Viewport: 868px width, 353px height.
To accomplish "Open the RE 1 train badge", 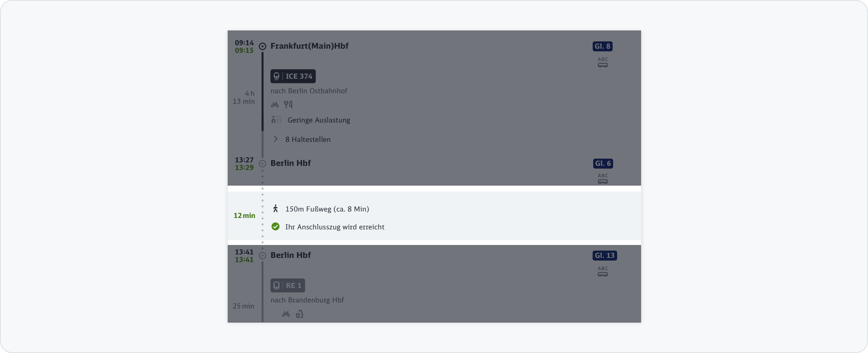I will [x=287, y=285].
